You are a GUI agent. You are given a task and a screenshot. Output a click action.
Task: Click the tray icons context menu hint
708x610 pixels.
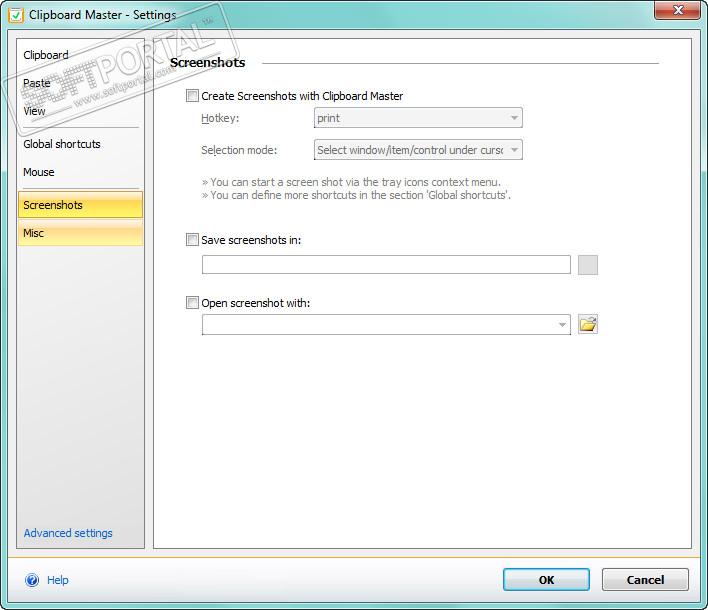pos(351,182)
